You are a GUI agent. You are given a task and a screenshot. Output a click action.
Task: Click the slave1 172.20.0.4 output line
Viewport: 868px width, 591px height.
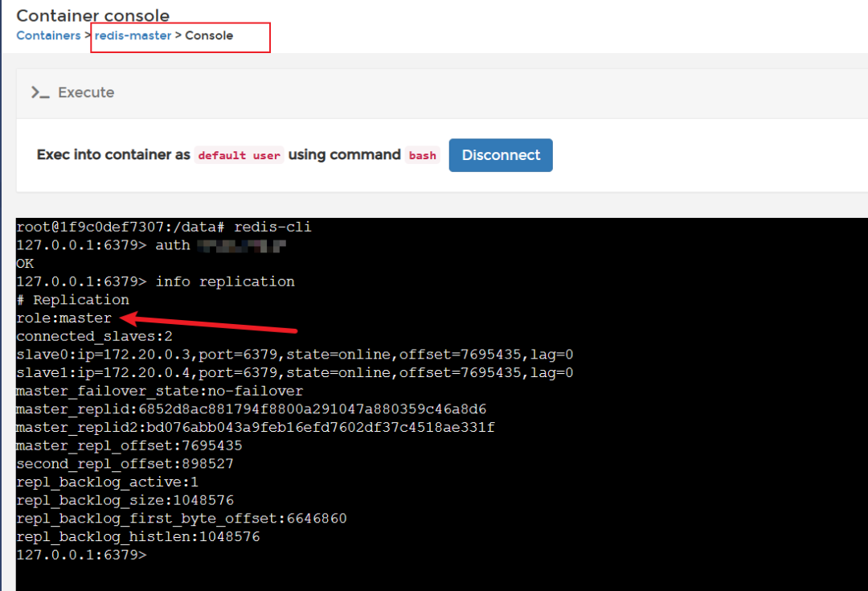click(295, 373)
